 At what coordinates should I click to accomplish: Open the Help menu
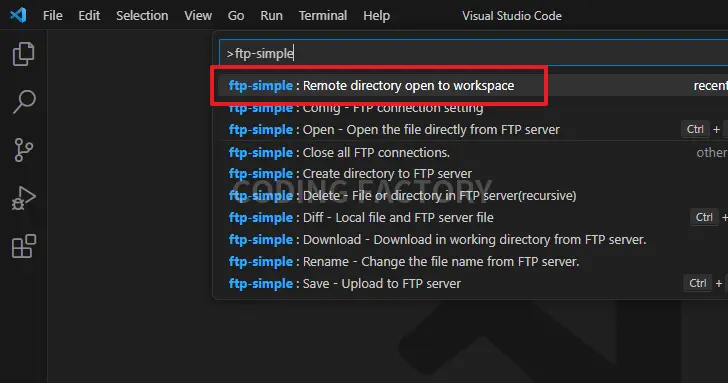377,15
